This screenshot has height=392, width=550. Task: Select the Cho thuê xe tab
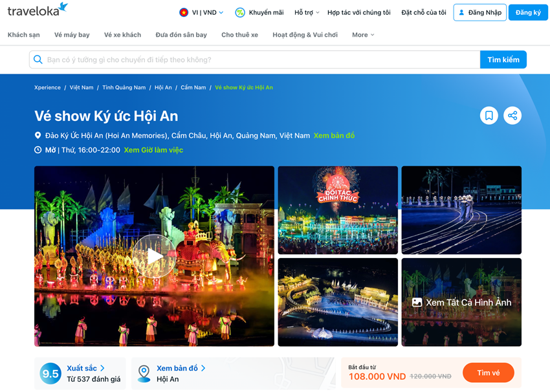[239, 35]
